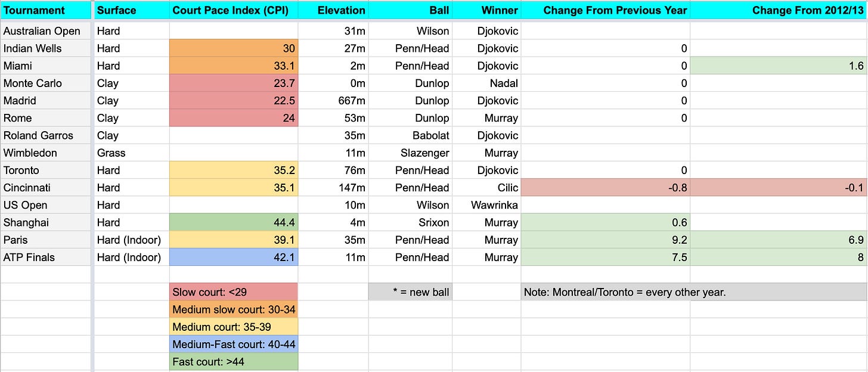868x372 pixels.
Task: Select the Medium-Fast court: 40-44 legend
Action: 234,344
